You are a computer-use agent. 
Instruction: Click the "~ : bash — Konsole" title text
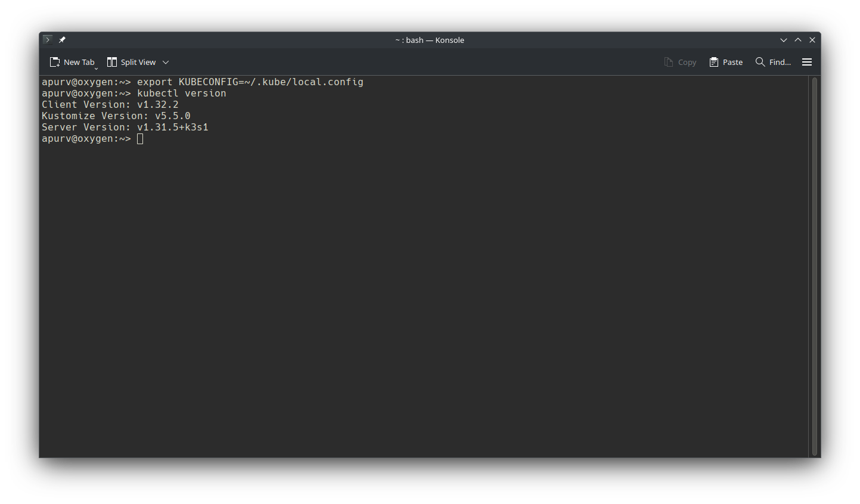429,40
